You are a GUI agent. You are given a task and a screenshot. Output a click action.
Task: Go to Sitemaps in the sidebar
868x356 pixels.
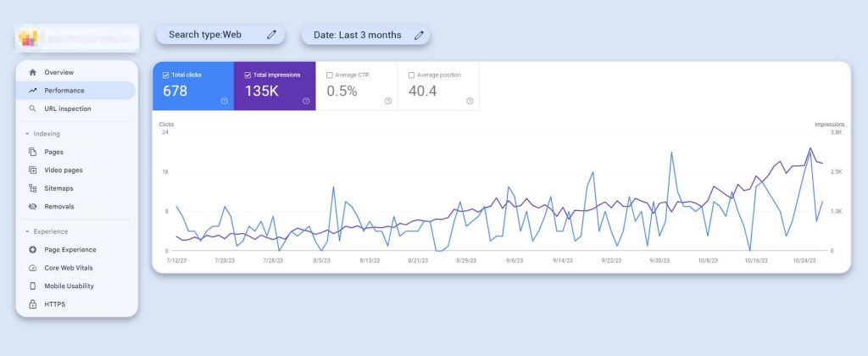click(58, 188)
